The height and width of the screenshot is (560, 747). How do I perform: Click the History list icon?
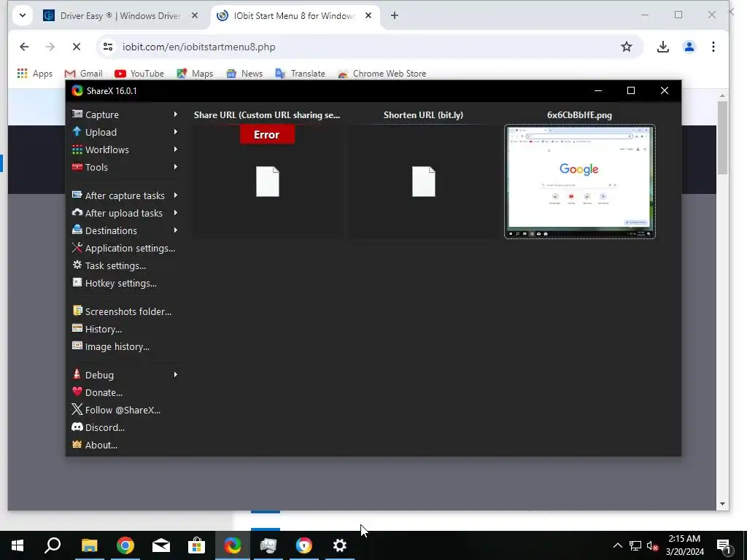(x=77, y=329)
